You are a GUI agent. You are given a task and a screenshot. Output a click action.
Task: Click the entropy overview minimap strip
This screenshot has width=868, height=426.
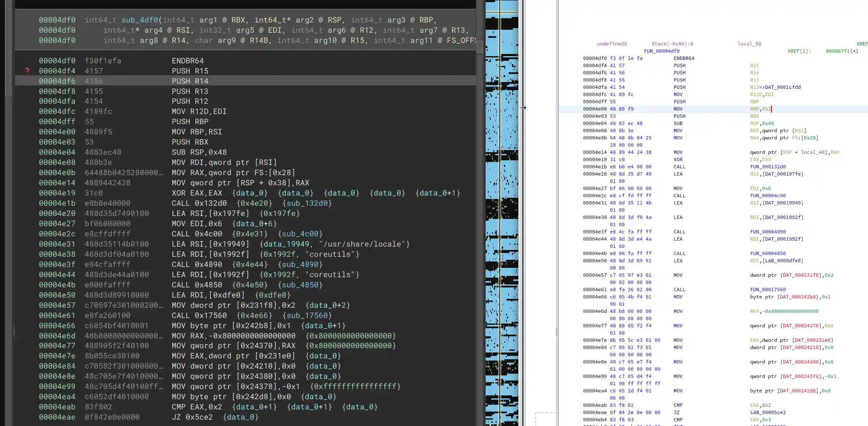[502, 213]
